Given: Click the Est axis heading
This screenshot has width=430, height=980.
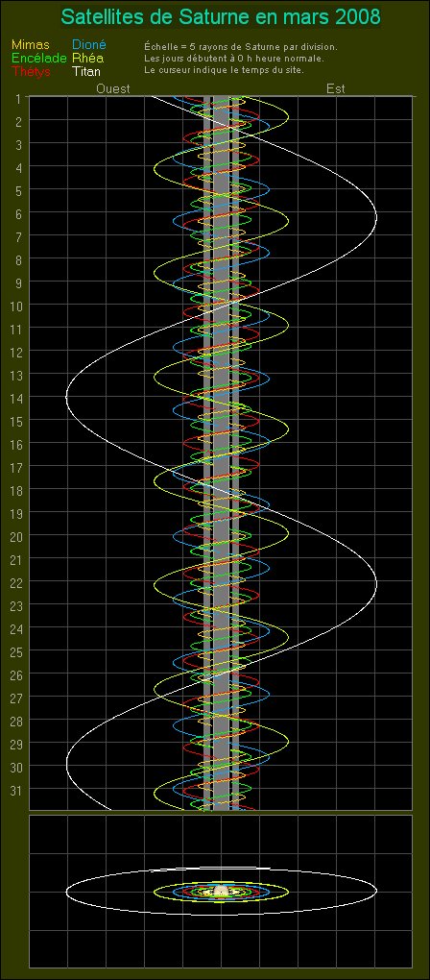Looking at the screenshot, I should 336,88.
